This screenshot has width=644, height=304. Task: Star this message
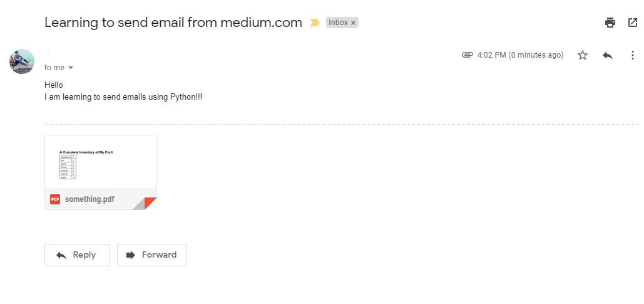click(583, 55)
